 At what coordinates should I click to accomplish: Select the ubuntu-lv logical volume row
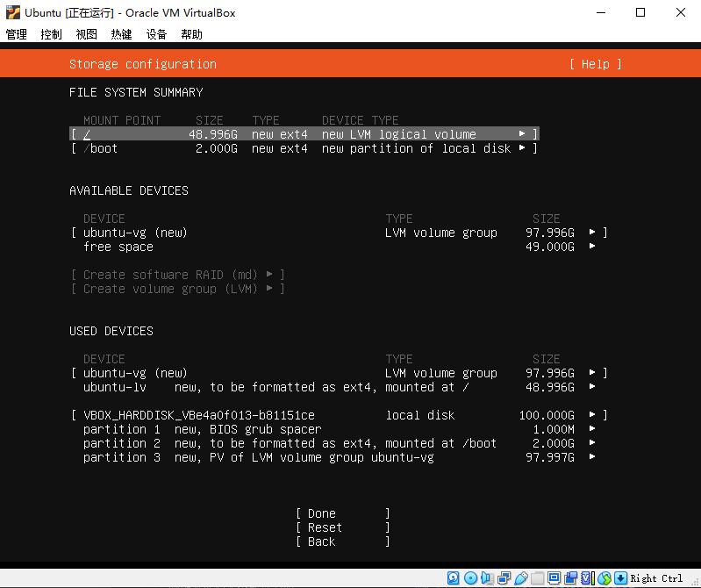[x=339, y=387]
